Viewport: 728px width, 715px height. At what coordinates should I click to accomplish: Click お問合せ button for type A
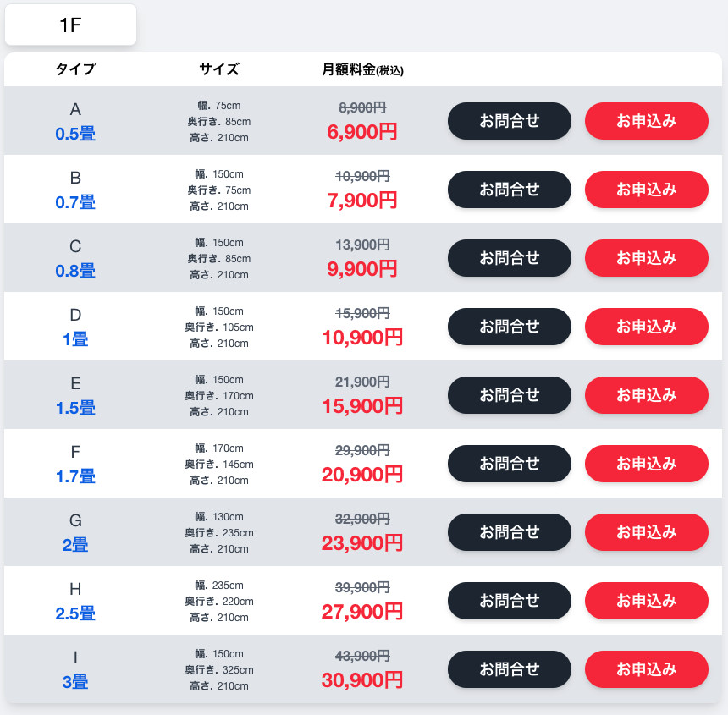[x=509, y=120]
